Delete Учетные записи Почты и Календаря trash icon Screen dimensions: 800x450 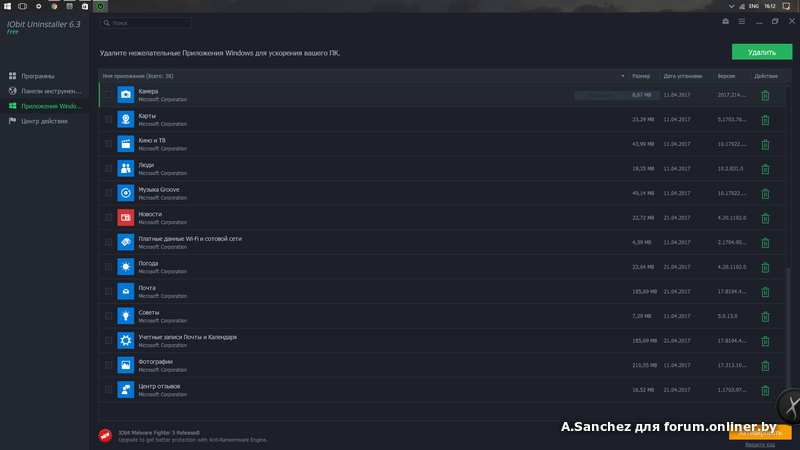pos(765,341)
